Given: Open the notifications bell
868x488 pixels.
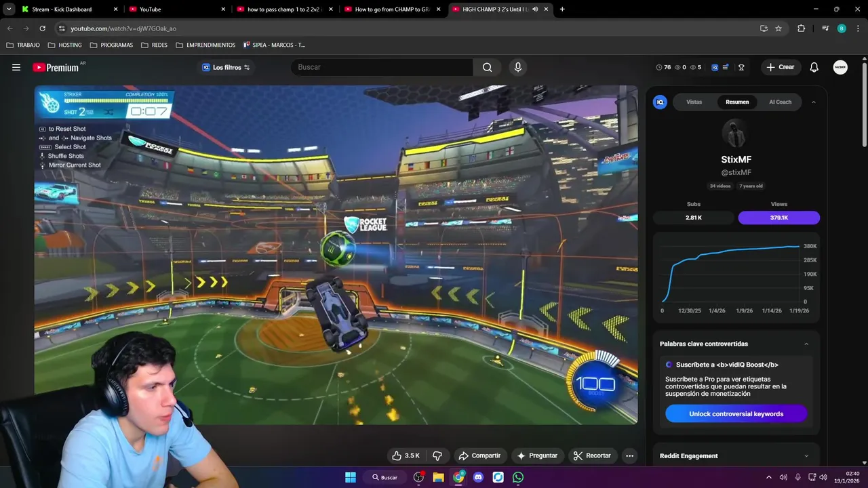Looking at the screenshot, I should coord(814,67).
